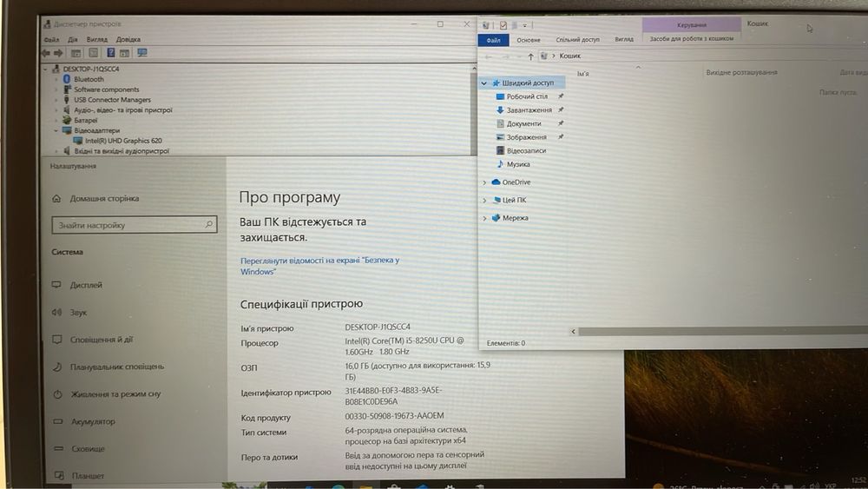Open Документи folder in quick access
The image size is (868, 489).
(x=523, y=123)
